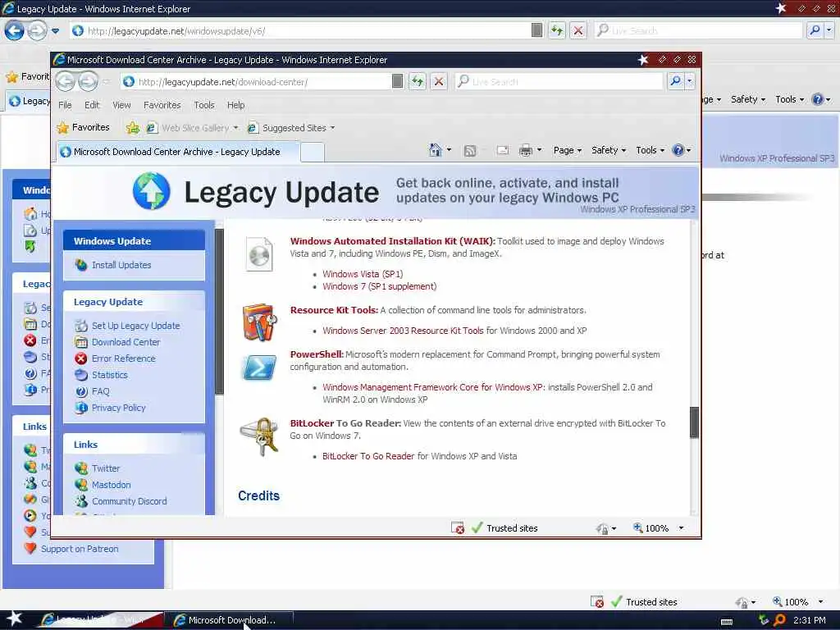This screenshot has height=630, width=840.
Task: Click the Download Center sidebar icon
Action: tap(81, 342)
